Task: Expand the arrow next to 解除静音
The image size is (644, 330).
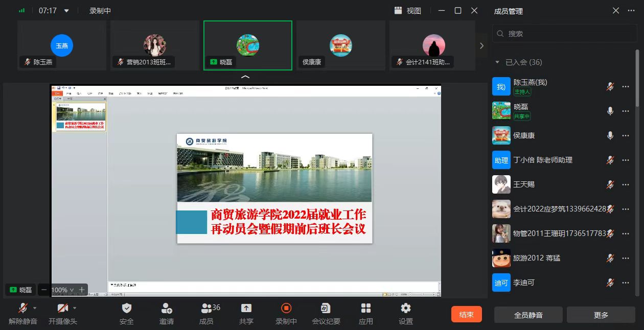Action: tap(35, 308)
